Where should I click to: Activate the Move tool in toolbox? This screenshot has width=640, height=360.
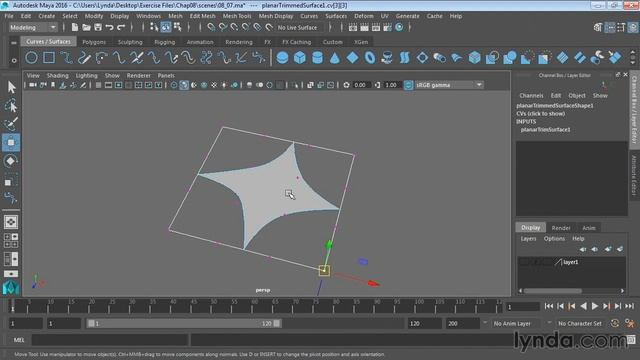click(11, 142)
